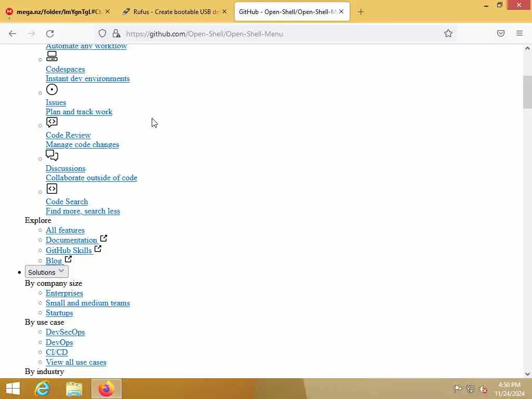Click the vertical scrollbar thumb
532x399 pixels.
click(x=527, y=92)
